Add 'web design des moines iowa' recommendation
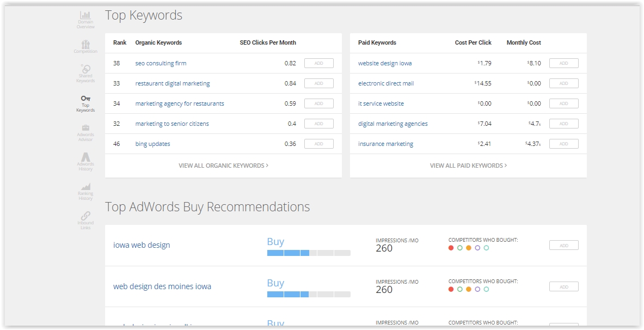644x330 pixels. [x=564, y=287]
